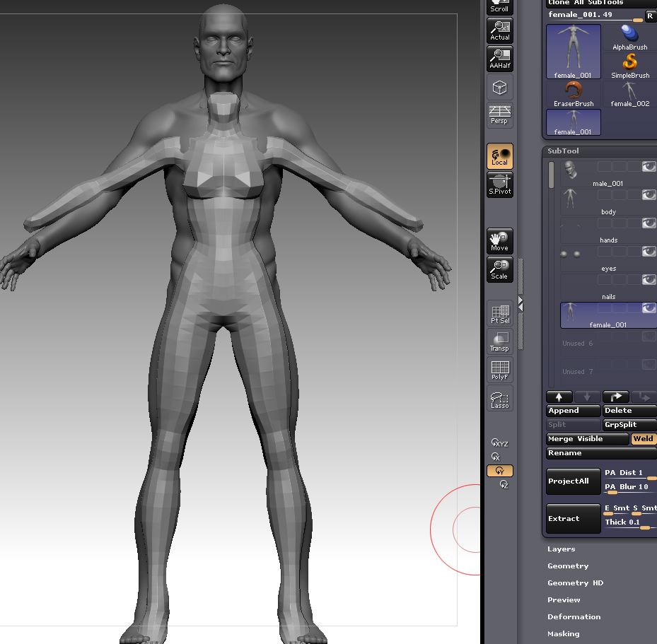Viewport: 657px width, 644px height.
Task: Select the Scale canvas navigation tool
Action: 499,270
